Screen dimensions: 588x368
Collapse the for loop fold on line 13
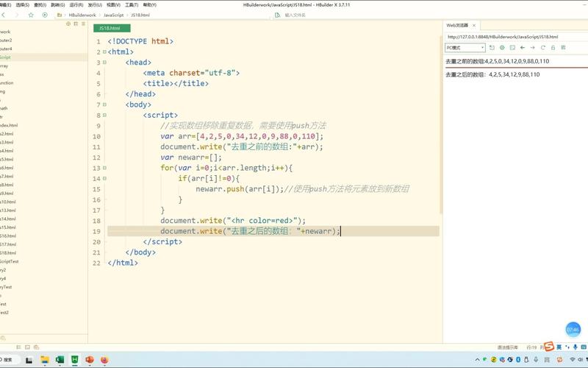tap(104, 168)
